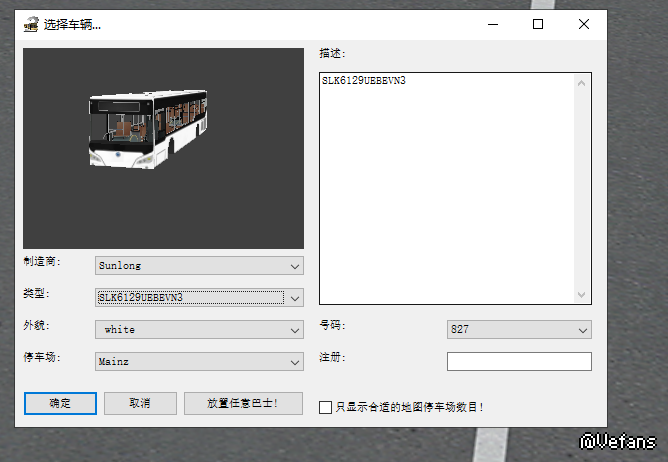Close the 选择车辆 dialog window
Screen dimensions: 668x462
pos(584,24)
